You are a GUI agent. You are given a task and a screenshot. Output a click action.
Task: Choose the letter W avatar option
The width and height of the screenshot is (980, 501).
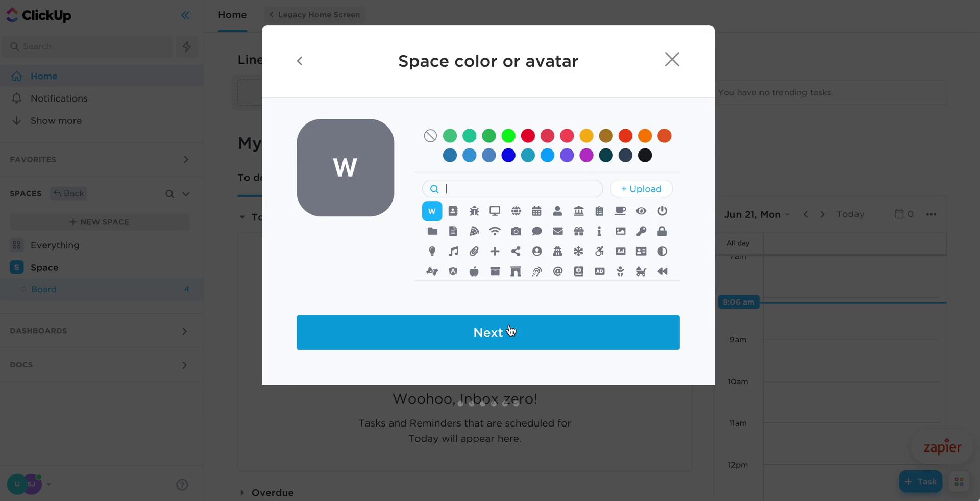[x=432, y=211]
